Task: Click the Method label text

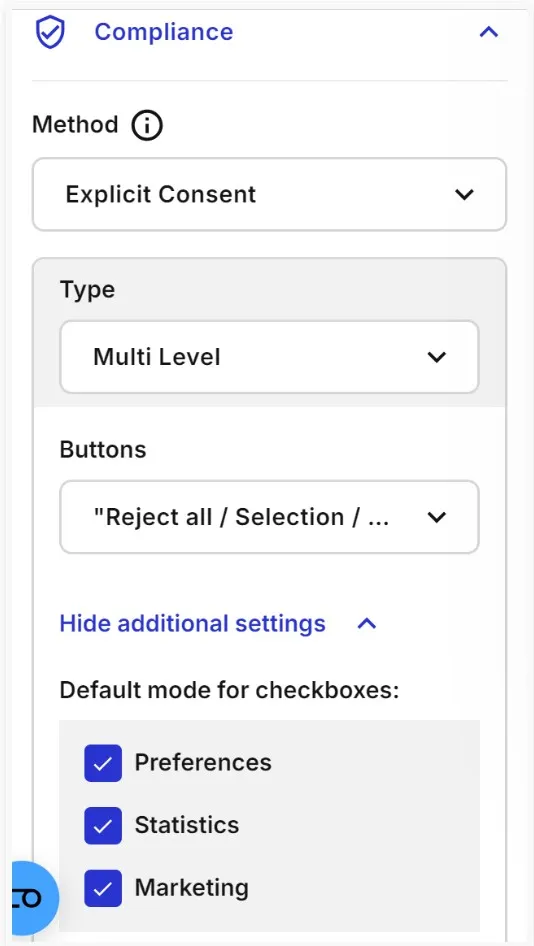Action: (x=75, y=125)
